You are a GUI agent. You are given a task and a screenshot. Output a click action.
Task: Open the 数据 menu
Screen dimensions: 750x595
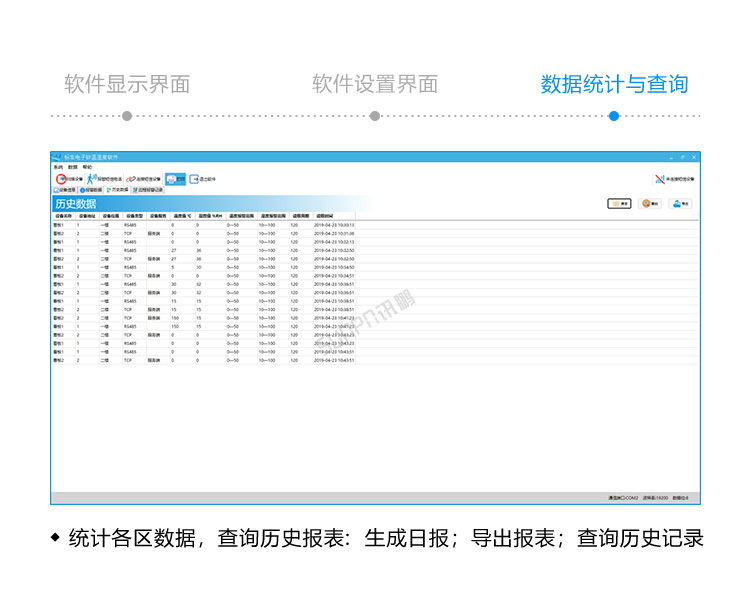point(72,167)
